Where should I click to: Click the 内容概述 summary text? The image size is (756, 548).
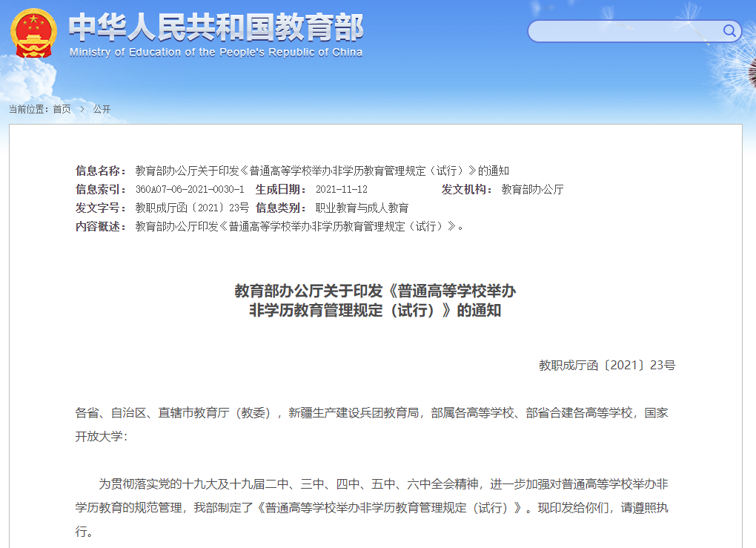click(x=300, y=226)
